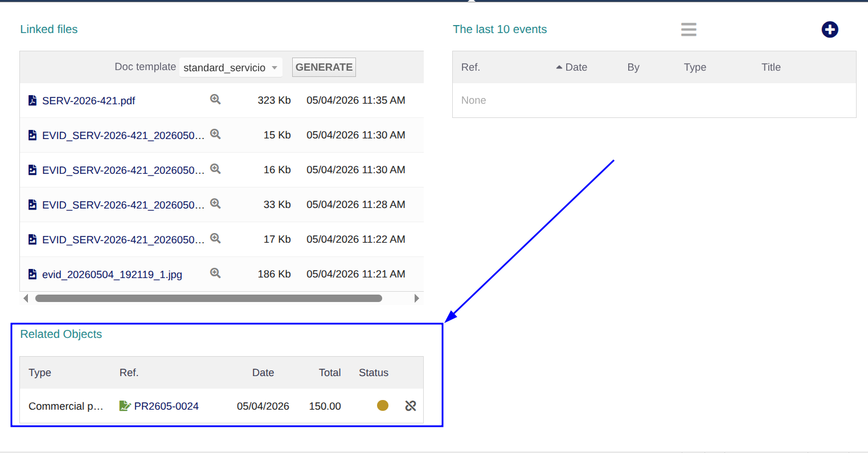Click the PDF icon beside SERV-2026-421.pdf

[32, 100]
